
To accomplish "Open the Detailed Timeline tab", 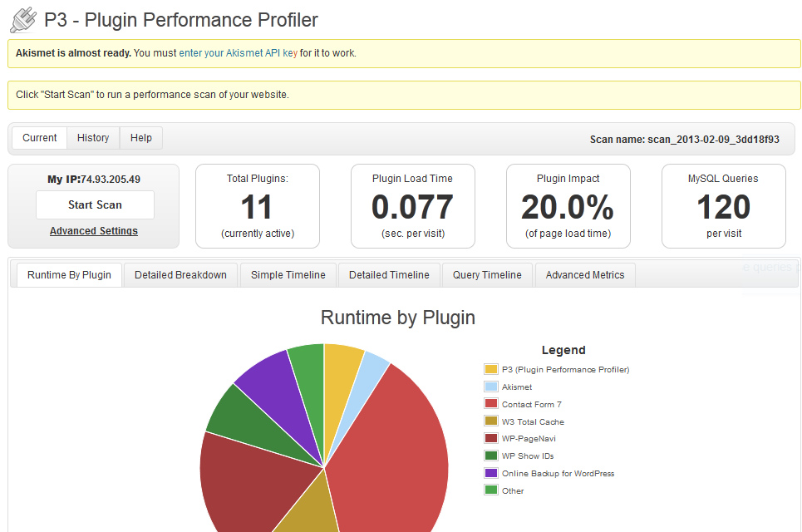I will (389, 275).
